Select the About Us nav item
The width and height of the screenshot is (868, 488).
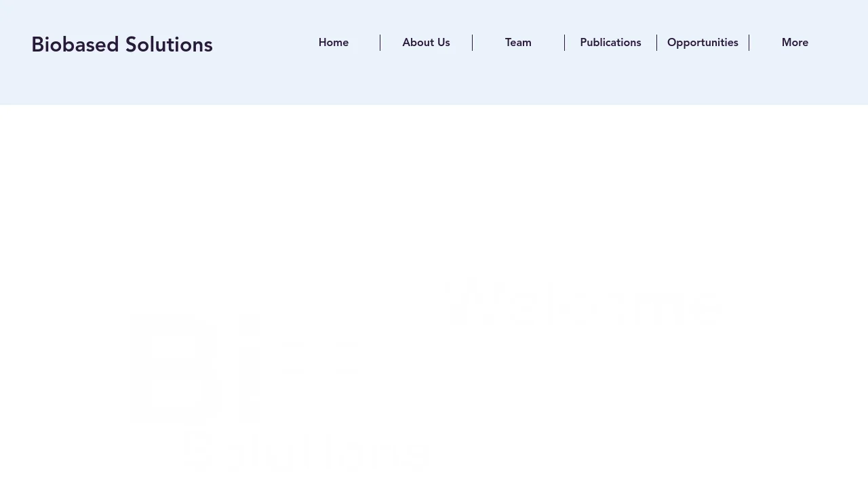tap(426, 43)
